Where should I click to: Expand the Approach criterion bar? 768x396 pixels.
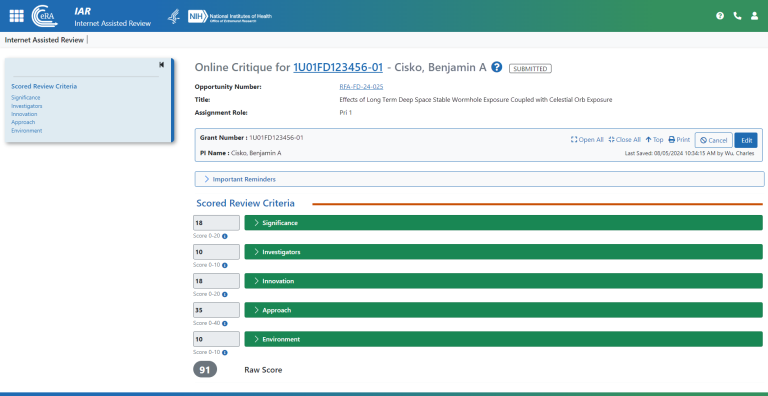(504, 310)
